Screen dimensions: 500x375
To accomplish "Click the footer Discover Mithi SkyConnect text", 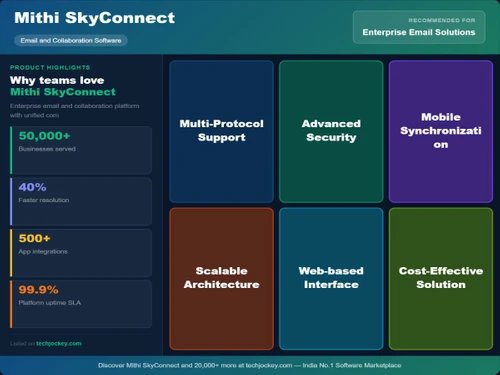I will pos(250,365).
